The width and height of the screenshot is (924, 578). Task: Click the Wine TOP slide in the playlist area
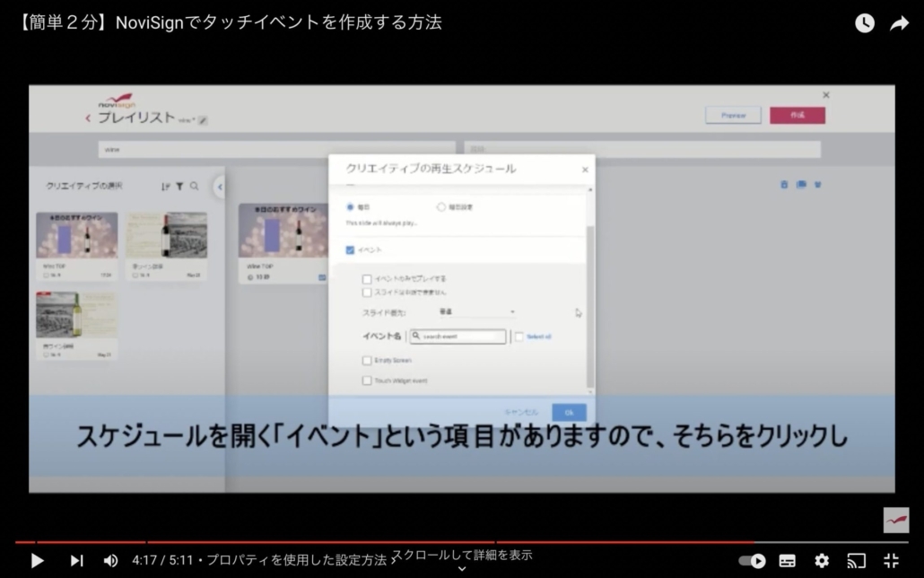point(283,232)
